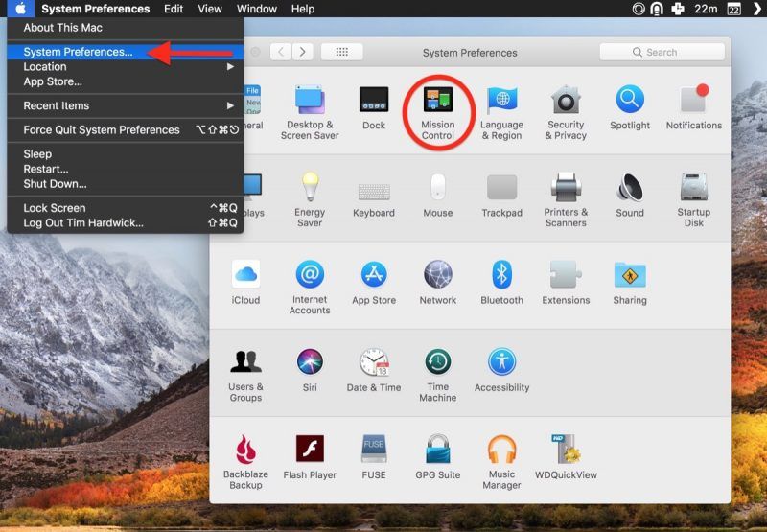Open the Window menu in menu bar
This screenshot has height=532, width=767.
pyautogui.click(x=256, y=9)
